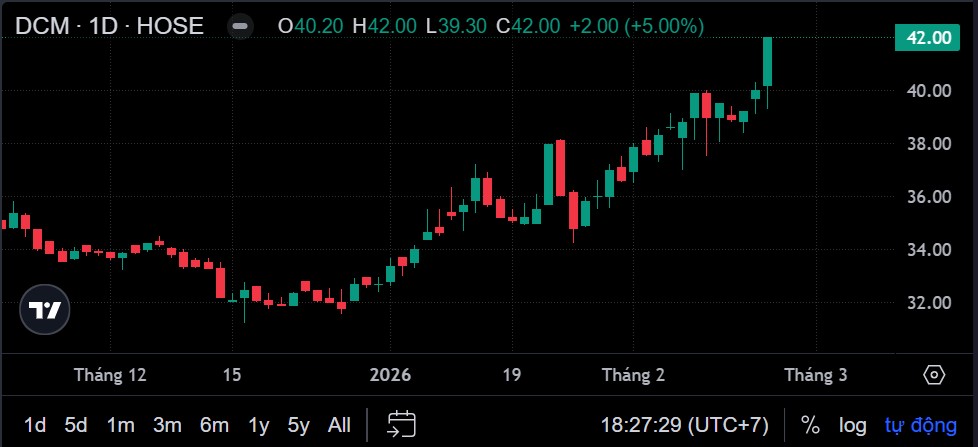Click the round dash icon beside HOSE
The height and width of the screenshot is (447, 978).
pos(240,27)
